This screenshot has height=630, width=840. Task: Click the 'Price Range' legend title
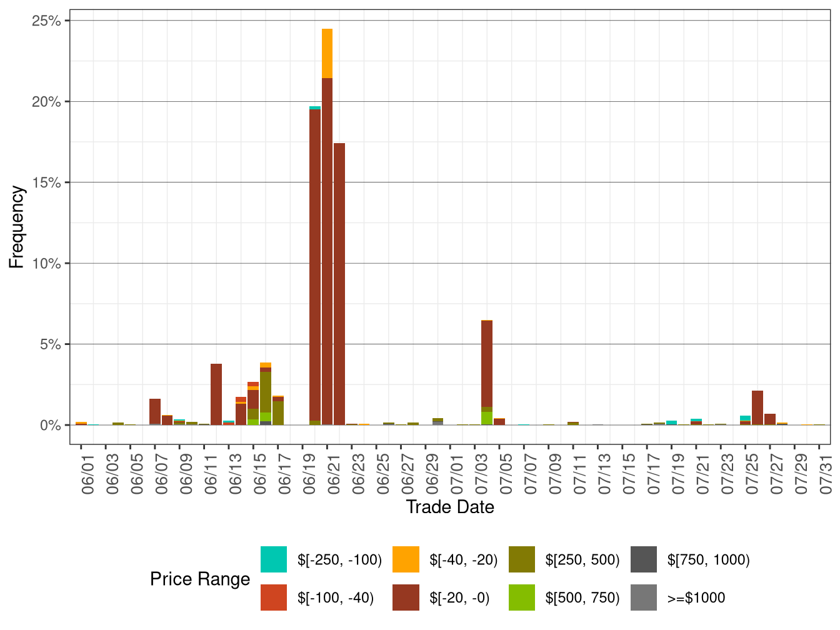[x=200, y=579]
